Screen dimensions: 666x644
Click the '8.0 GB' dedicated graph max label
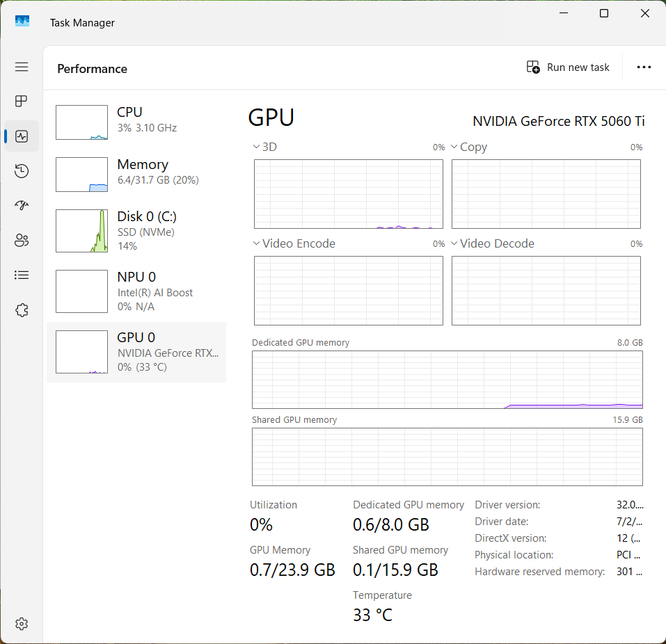tap(630, 343)
